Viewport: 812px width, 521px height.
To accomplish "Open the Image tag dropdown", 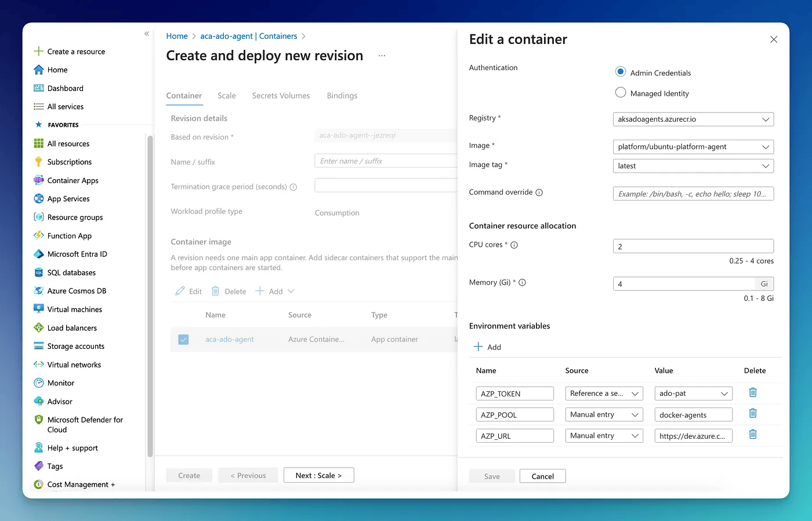I will [x=693, y=166].
